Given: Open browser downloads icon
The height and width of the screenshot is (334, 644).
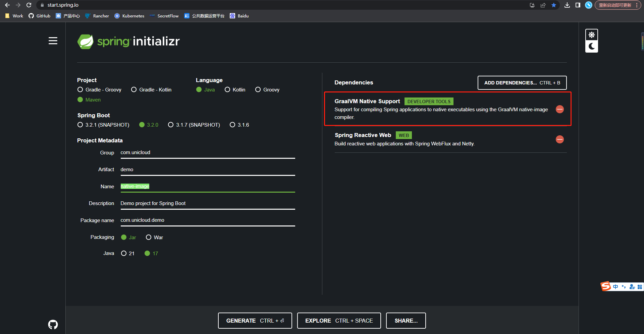Looking at the screenshot, I should point(567,5).
